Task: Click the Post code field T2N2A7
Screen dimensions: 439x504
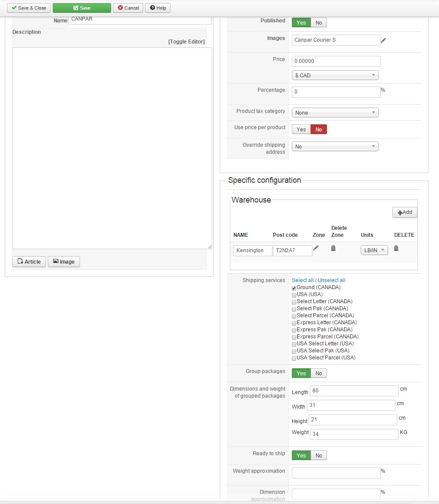Action: [x=293, y=250]
